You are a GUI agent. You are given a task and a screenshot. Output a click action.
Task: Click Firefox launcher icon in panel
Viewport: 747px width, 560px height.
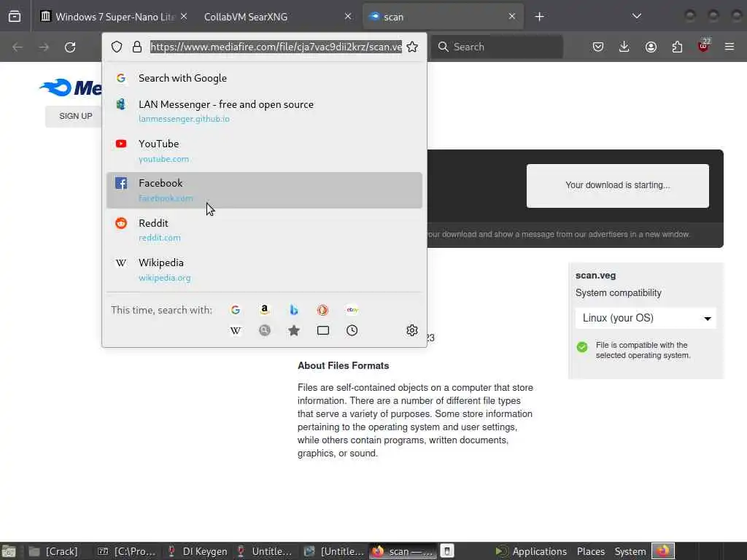pyautogui.click(x=663, y=551)
